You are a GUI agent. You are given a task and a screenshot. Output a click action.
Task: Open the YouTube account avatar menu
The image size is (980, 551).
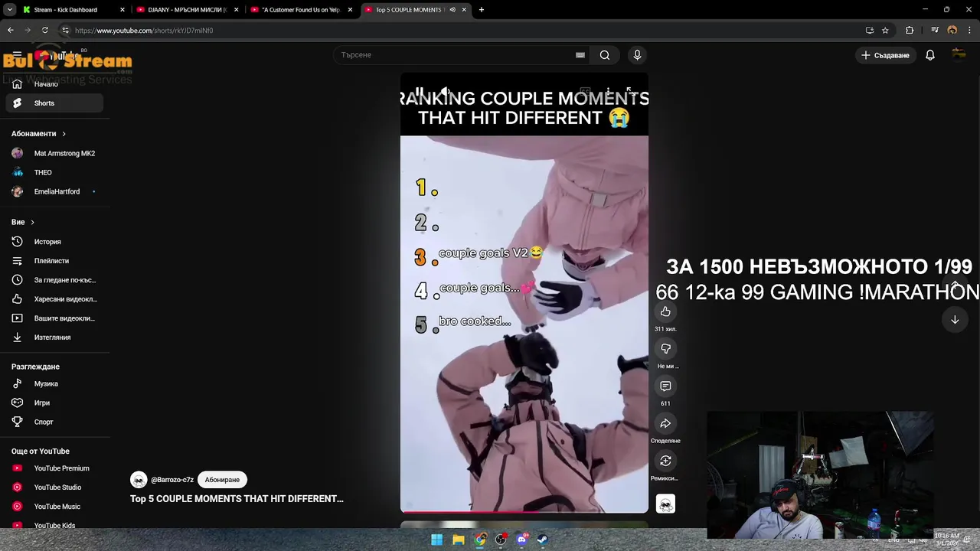tap(959, 55)
